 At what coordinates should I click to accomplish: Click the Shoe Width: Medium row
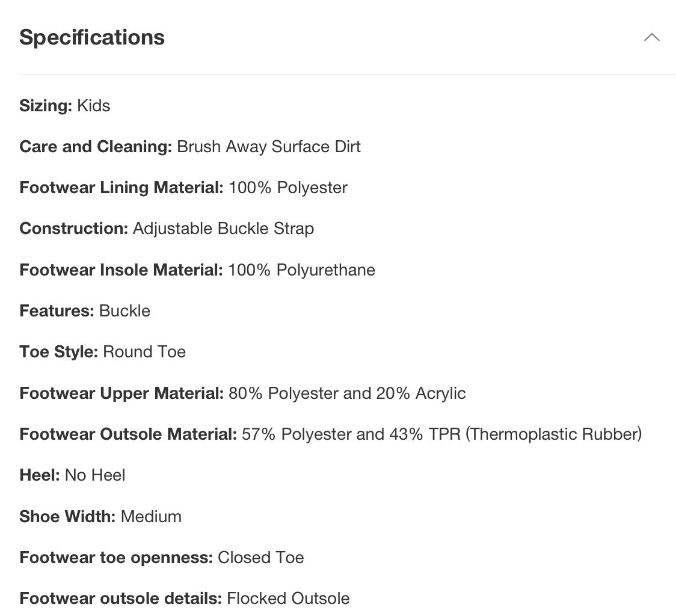click(100, 516)
